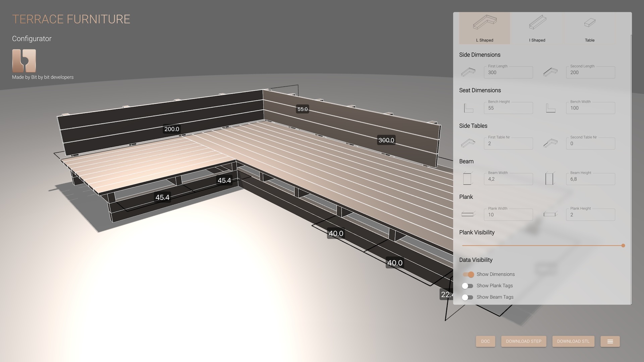Click the Beam Height icon
Viewport: 644px width, 362px height.
(549, 178)
